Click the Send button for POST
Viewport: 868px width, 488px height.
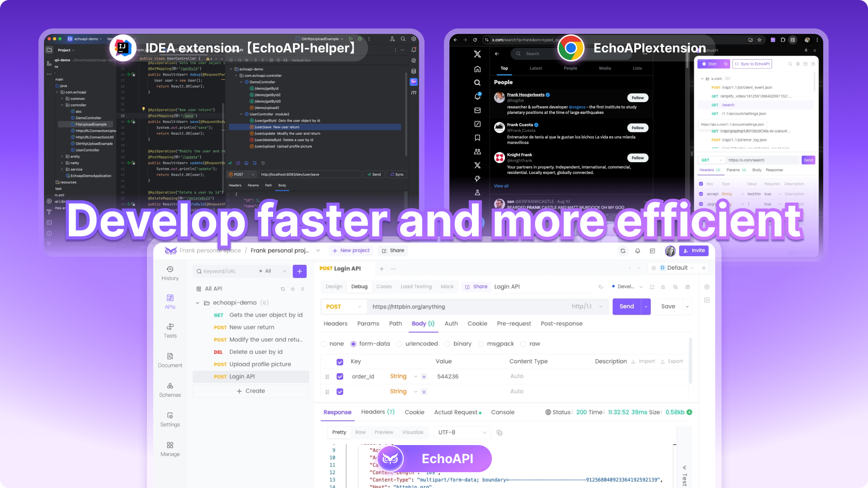click(627, 306)
